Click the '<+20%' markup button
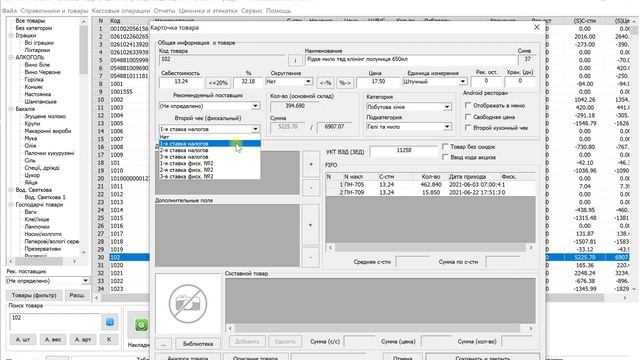640x360 pixels. click(218, 82)
